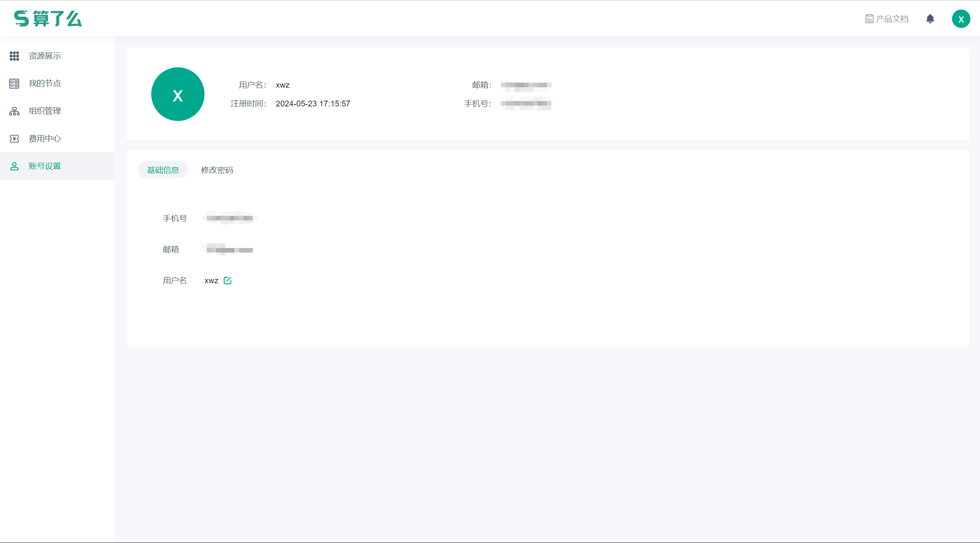Image resolution: width=980 pixels, height=543 pixels.
Task: Select the 基础信息 tab
Action: click(163, 170)
